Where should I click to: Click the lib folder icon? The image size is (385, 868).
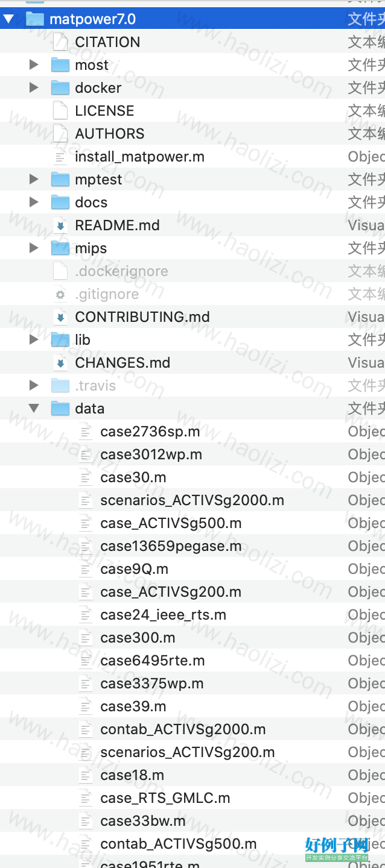pyautogui.click(x=60, y=340)
